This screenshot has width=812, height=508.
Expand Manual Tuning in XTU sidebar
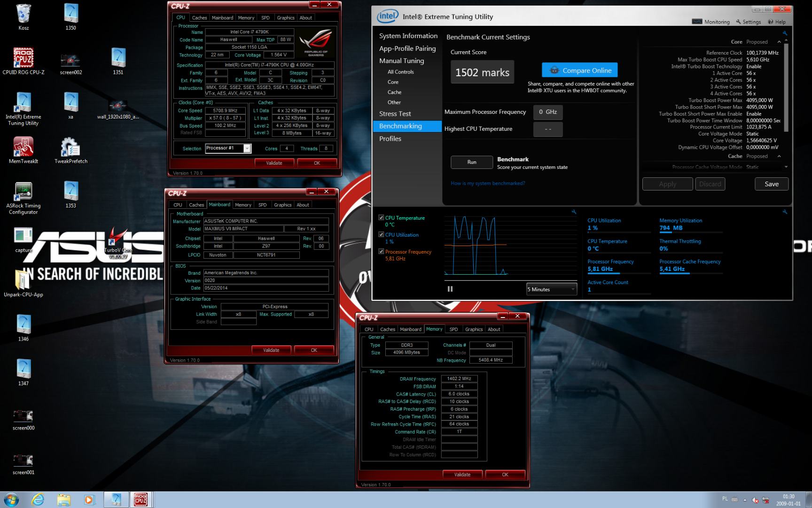coord(402,61)
